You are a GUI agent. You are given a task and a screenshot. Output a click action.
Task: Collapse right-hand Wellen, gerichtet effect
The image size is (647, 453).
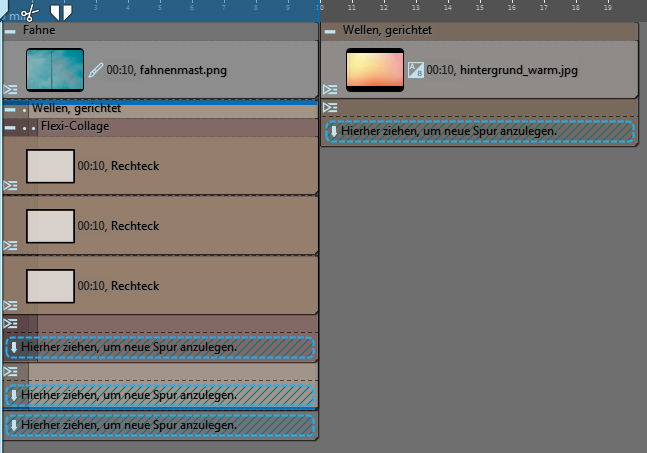tap(330, 31)
